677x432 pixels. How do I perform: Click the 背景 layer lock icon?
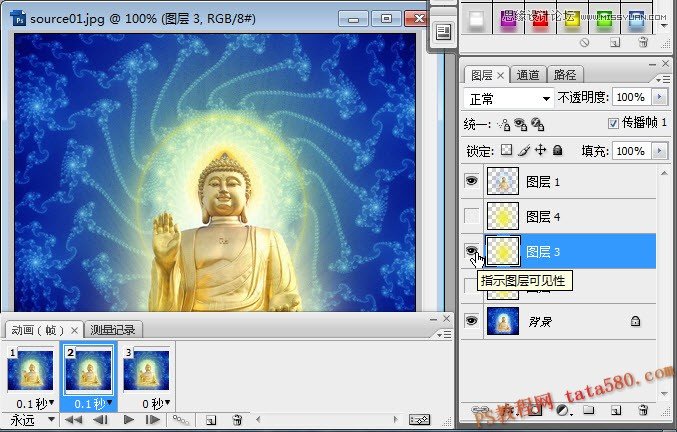coord(635,321)
